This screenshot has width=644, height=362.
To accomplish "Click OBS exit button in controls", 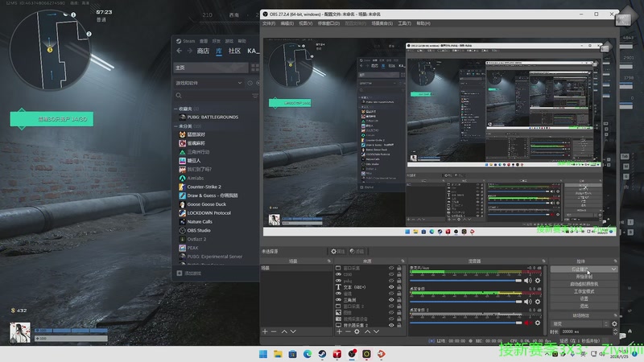I will click(584, 306).
